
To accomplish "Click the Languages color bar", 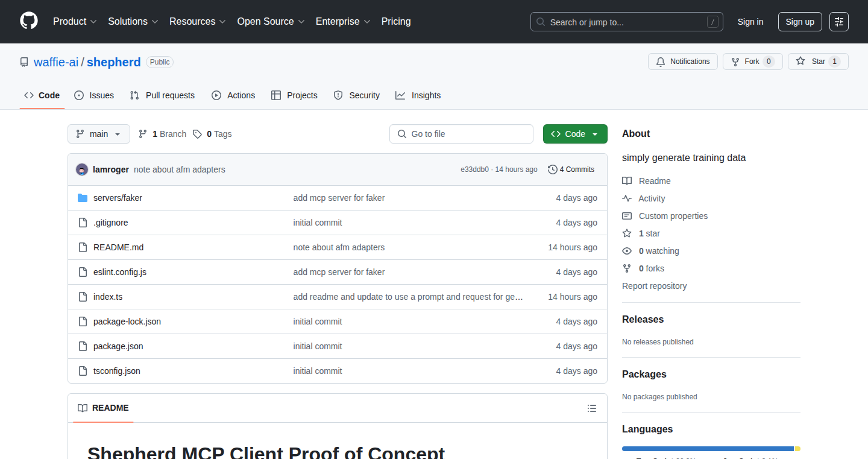I will (711, 449).
